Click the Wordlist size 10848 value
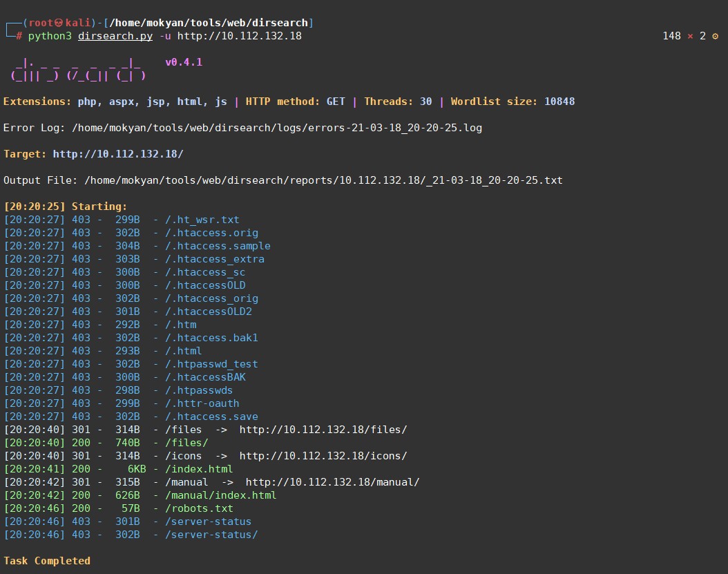This screenshot has width=728, height=574. [559, 102]
